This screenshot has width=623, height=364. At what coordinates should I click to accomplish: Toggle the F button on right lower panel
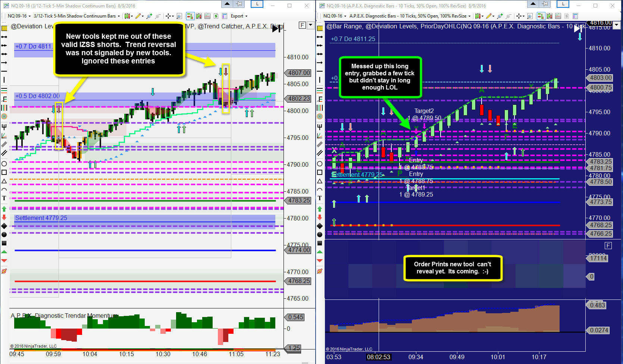608,245
